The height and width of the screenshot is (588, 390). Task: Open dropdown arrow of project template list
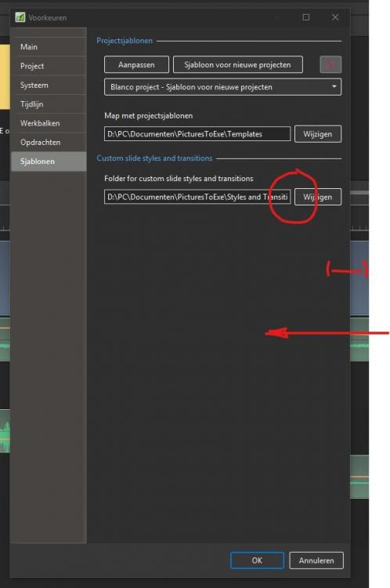point(334,87)
